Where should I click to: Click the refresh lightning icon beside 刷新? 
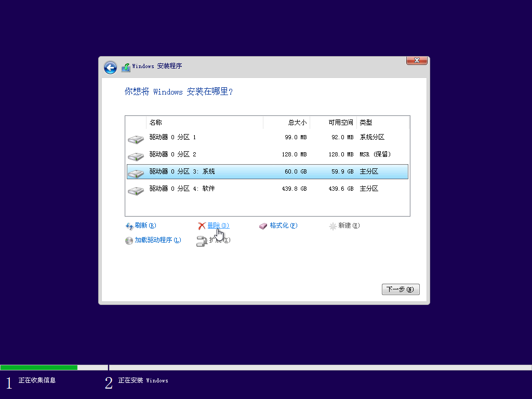[x=129, y=225]
